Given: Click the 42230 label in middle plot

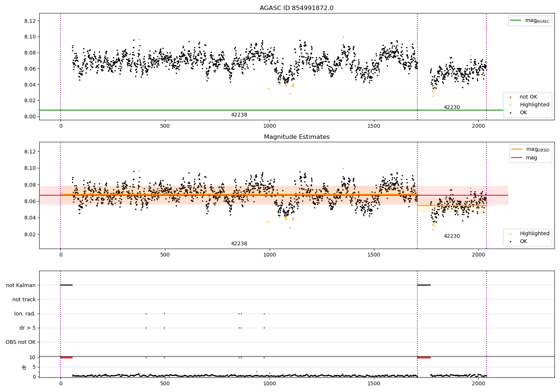Looking at the screenshot, I should 452,236.
